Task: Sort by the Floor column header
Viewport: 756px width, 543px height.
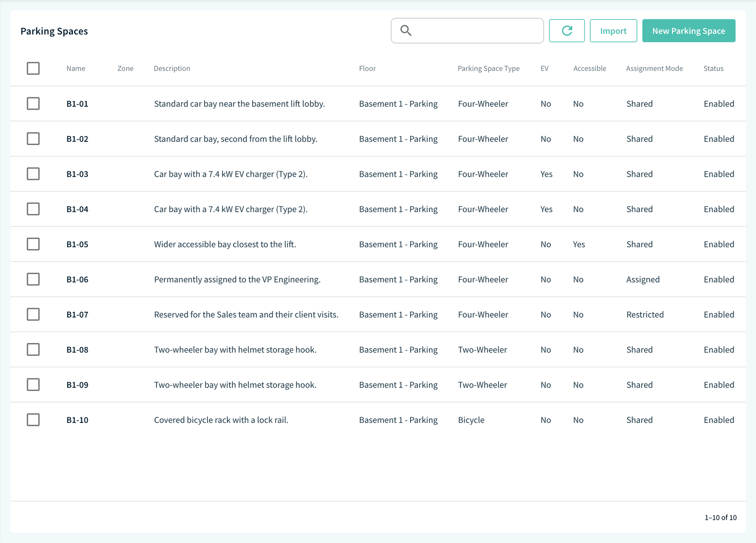Action: click(367, 69)
